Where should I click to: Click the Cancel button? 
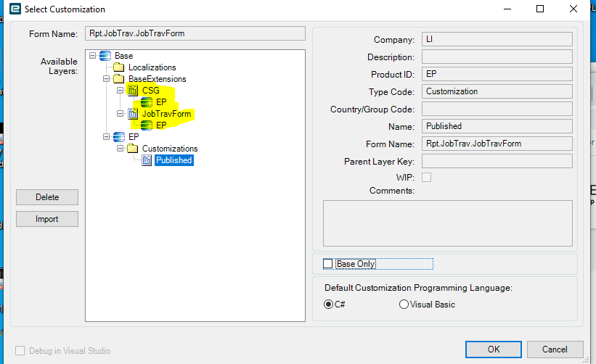point(555,349)
